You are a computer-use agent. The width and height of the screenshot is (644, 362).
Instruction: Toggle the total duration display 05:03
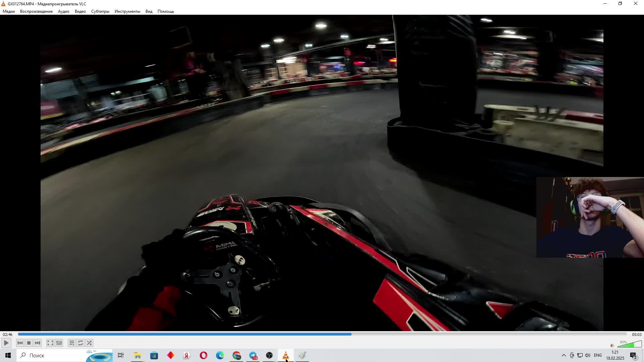click(637, 335)
